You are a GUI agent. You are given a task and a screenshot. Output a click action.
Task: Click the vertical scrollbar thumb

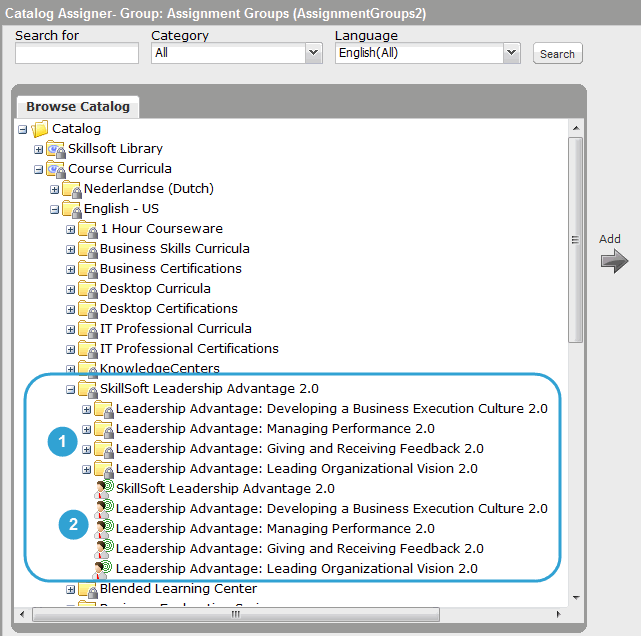click(575, 240)
